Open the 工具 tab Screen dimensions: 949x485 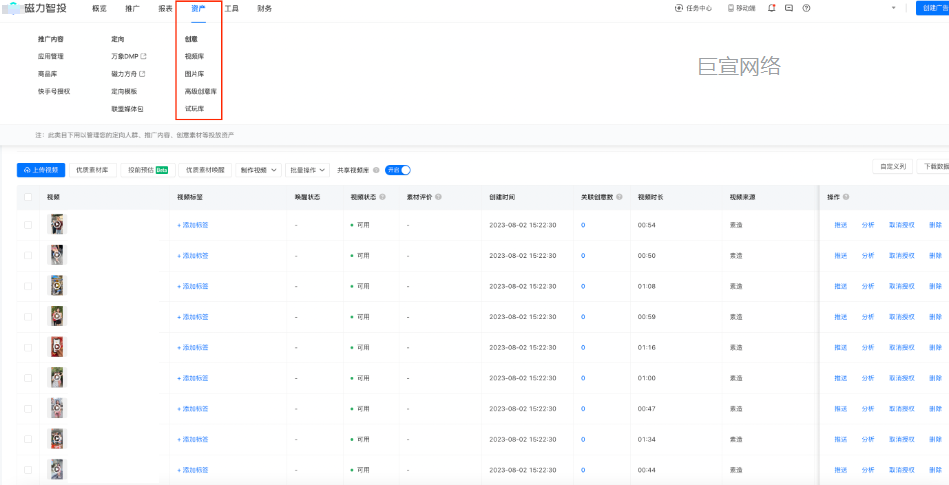pos(231,8)
